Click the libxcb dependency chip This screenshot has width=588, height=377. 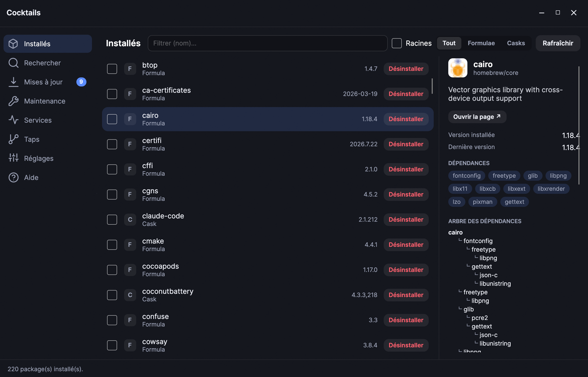click(487, 189)
